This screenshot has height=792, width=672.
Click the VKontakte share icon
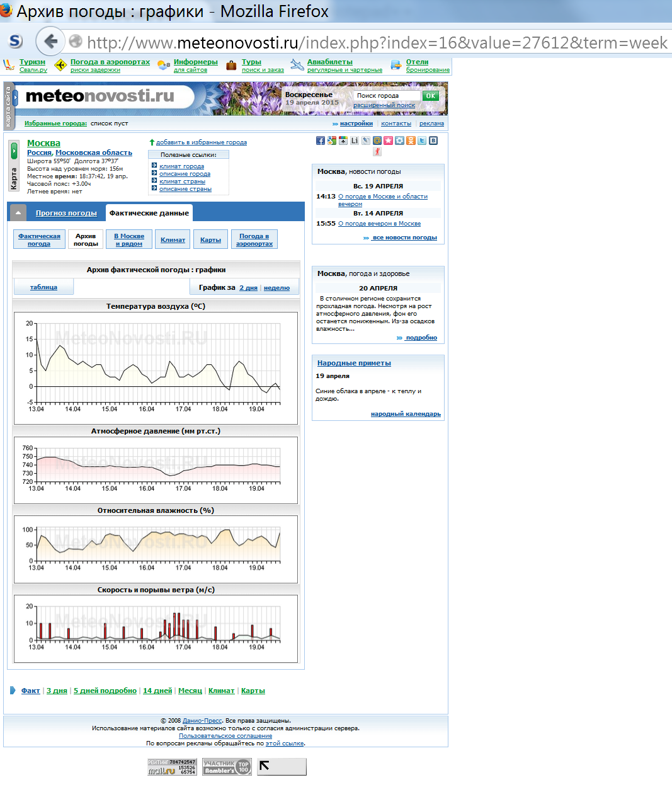pyautogui.click(x=433, y=141)
